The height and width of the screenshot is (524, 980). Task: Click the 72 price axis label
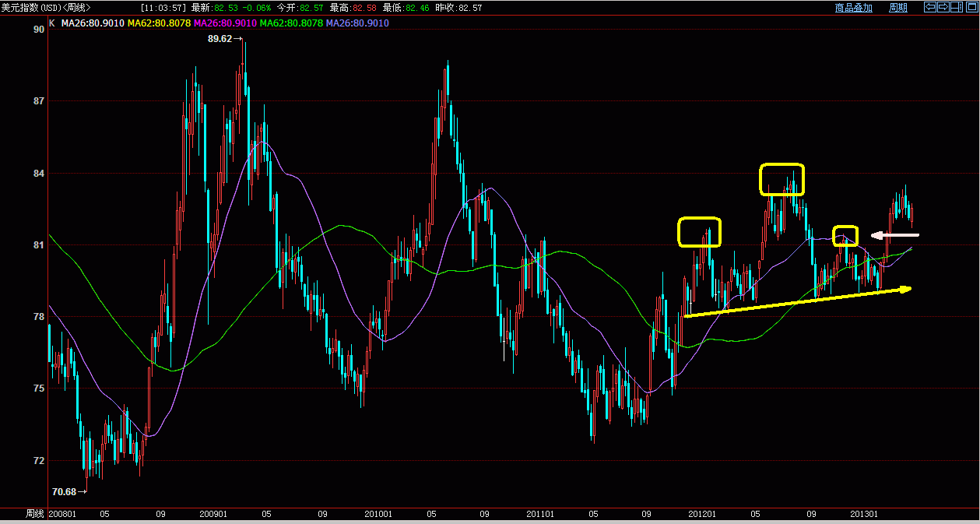pos(39,461)
